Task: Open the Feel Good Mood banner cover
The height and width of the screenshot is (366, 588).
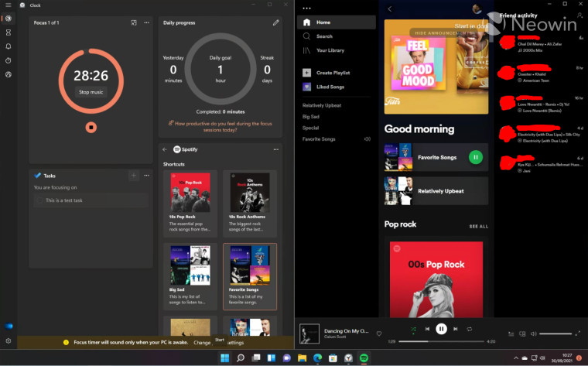Action: pos(419,63)
